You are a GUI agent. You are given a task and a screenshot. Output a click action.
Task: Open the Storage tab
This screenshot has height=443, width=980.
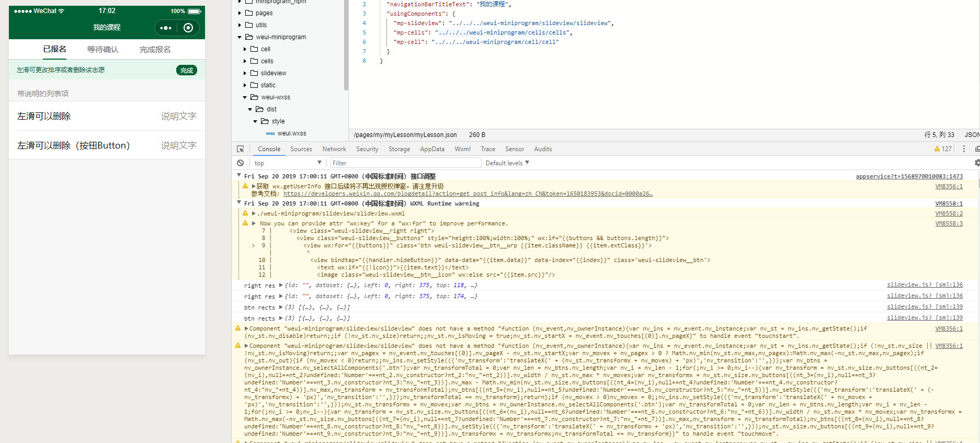click(x=399, y=149)
